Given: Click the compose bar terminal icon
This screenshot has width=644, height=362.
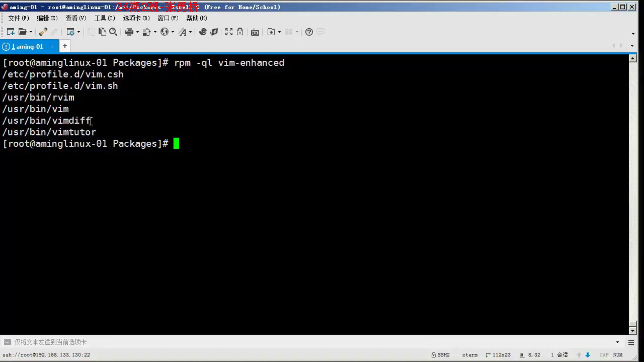Looking at the screenshot, I should [7, 342].
